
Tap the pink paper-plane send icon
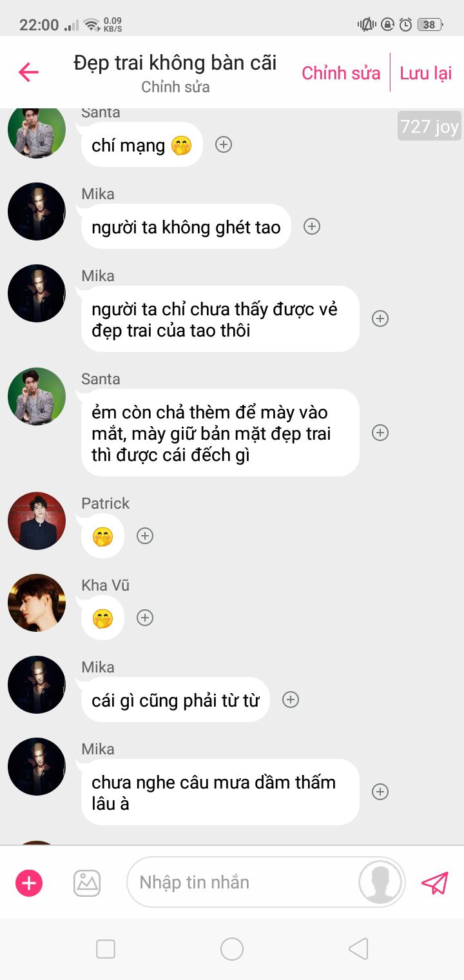(435, 883)
